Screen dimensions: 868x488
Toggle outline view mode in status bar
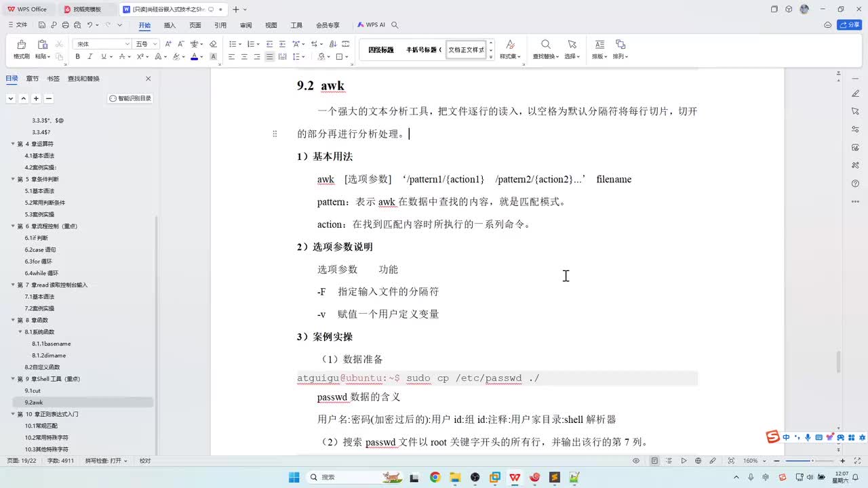[x=669, y=461]
